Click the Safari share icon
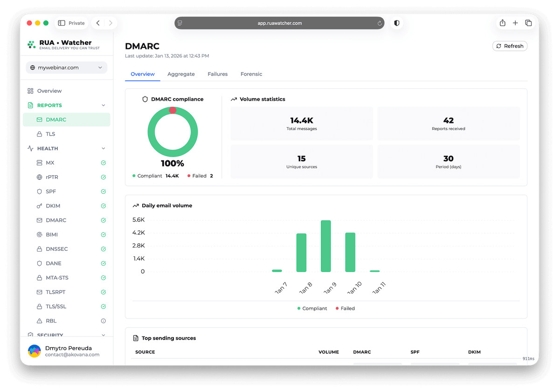The height and width of the screenshot is (392, 559). click(x=502, y=23)
